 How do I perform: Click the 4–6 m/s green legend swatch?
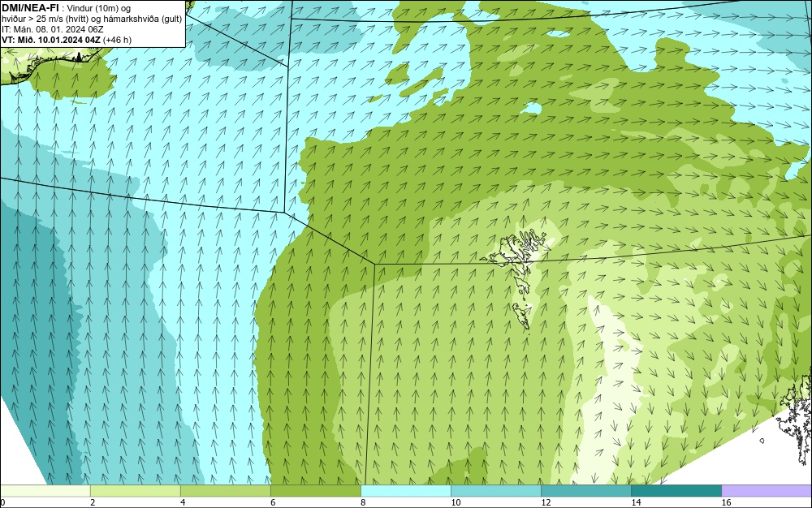click(225, 491)
